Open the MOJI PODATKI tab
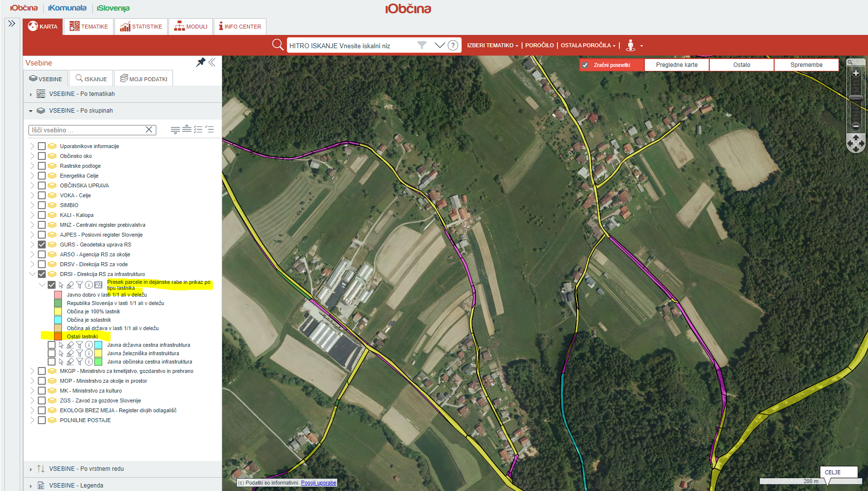 [144, 79]
